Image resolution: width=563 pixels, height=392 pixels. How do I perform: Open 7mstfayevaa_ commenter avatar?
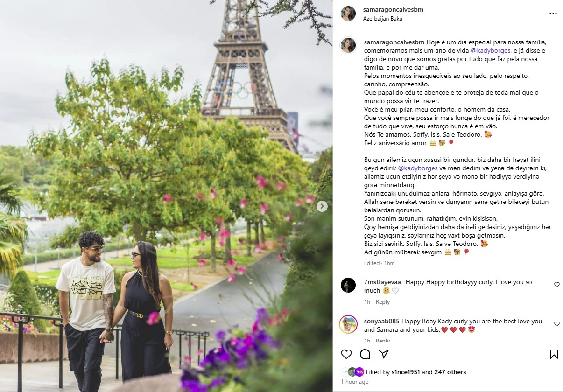(x=348, y=285)
